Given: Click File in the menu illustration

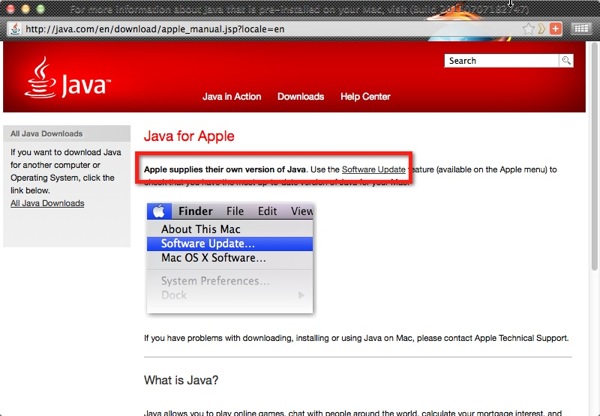Looking at the screenshot, I should [235, 211].
